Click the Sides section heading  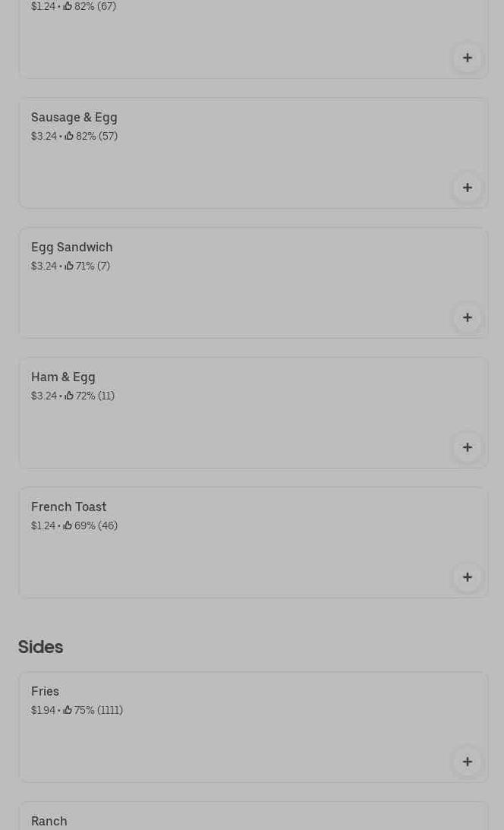40,646
